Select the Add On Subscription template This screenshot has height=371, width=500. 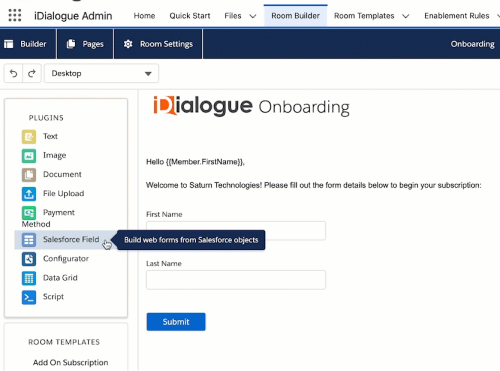click(x=70, y=362)
